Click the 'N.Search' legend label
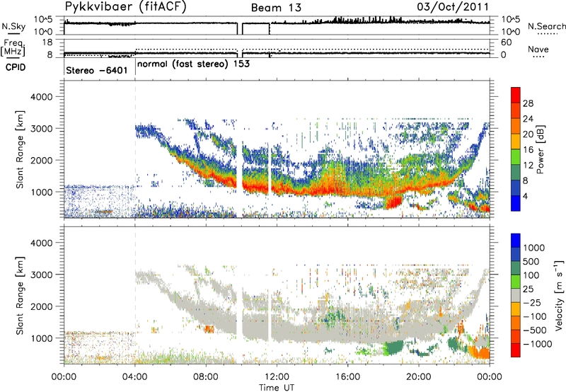The image size is (566, 392). [546, 26]
